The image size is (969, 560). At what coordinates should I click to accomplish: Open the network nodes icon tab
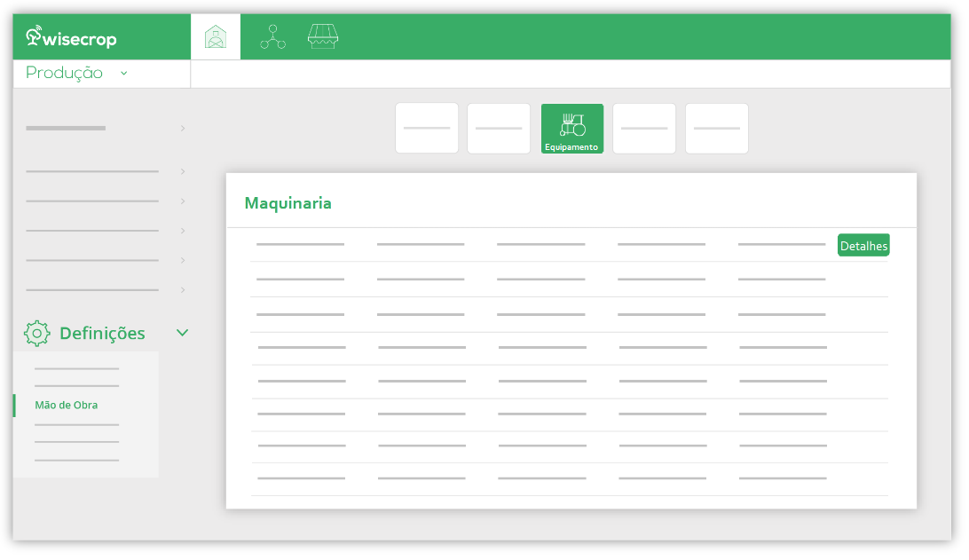[272, 37]
